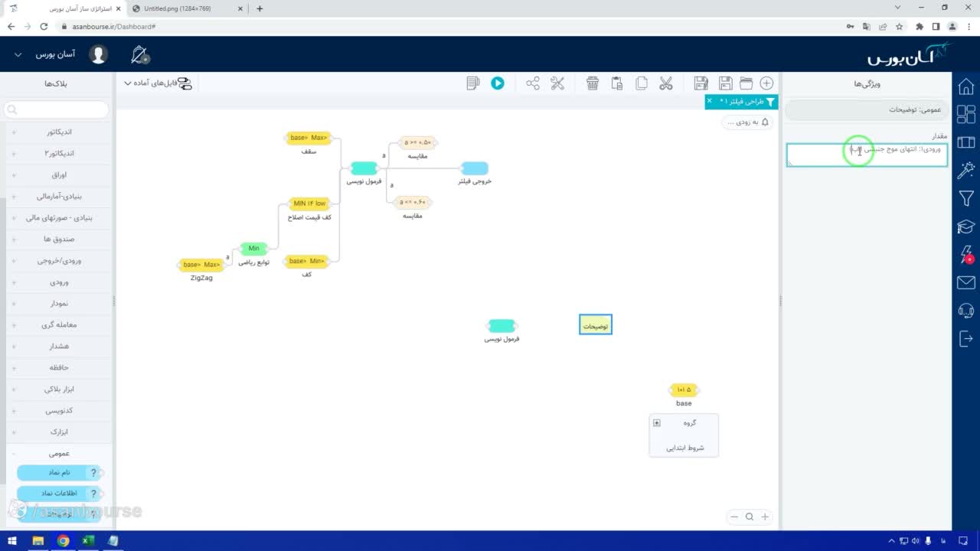
Task: Expand the اندیکاتور block category
Action: click(58, 132)
